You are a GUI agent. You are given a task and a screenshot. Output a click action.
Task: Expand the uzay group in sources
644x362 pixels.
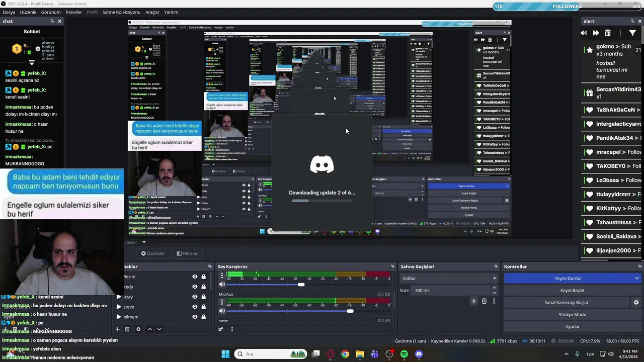119,297
